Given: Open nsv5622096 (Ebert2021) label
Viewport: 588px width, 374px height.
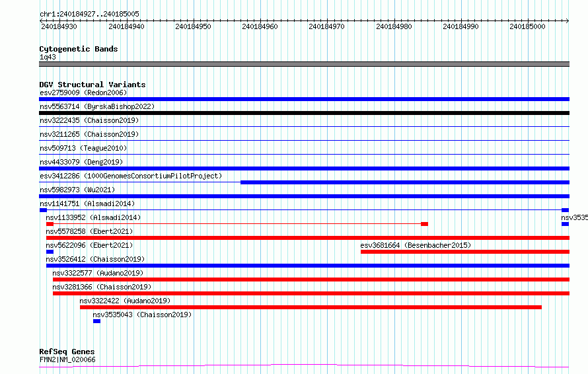Looking at the screenshot, I should coord(89,245).
